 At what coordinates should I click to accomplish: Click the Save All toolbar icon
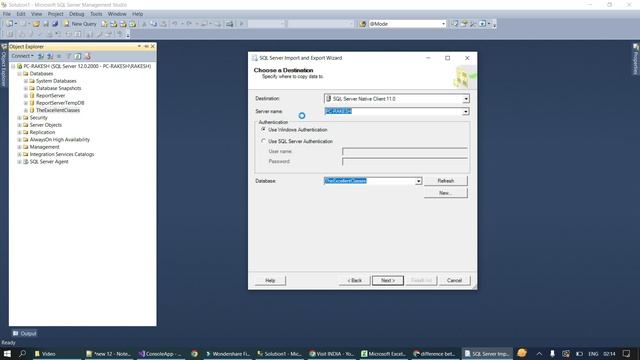click(55, 24)
